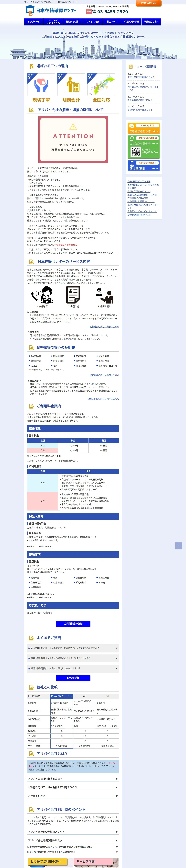Open the 不動産会社様へ nav item
The image size is (186, 868).
tap(151, 22)
